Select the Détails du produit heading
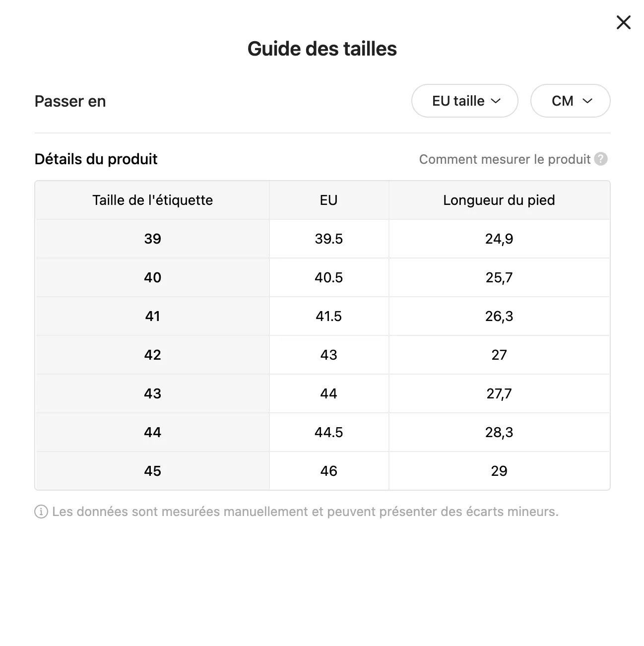 point(96,159)
